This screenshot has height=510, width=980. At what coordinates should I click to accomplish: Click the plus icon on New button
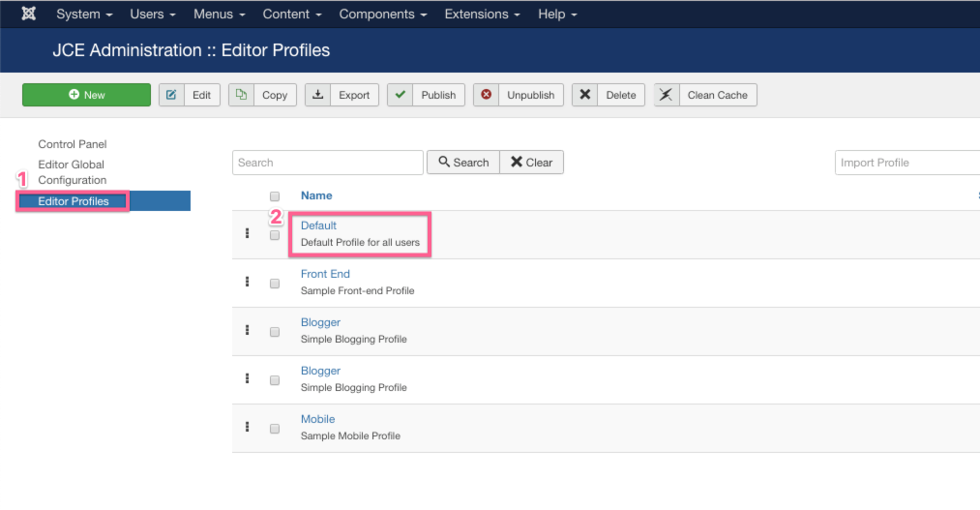coord(74,95)
